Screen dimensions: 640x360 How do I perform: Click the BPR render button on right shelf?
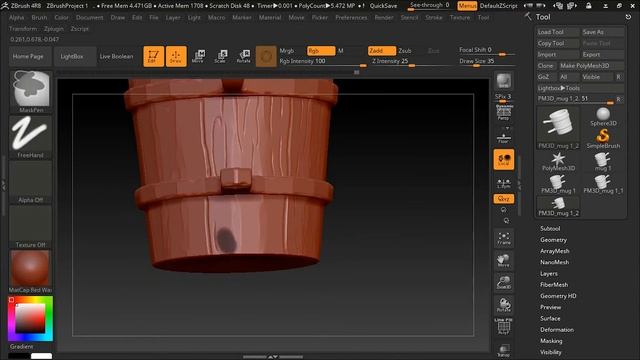point(504,81)
